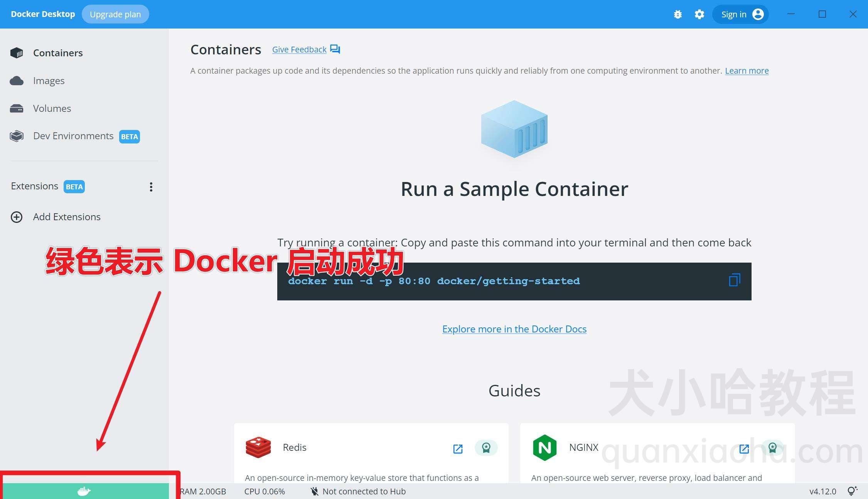
Task: Click the Dev Environments sidebar icon
Action: (x=16, y=136)
